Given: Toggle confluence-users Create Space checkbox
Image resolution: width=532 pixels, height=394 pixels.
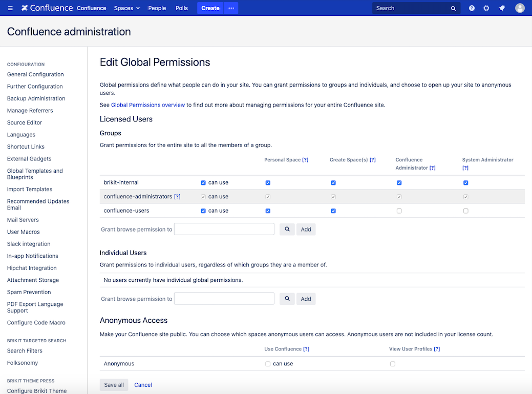Looking at the screenshot, I should tap(333, 211).
